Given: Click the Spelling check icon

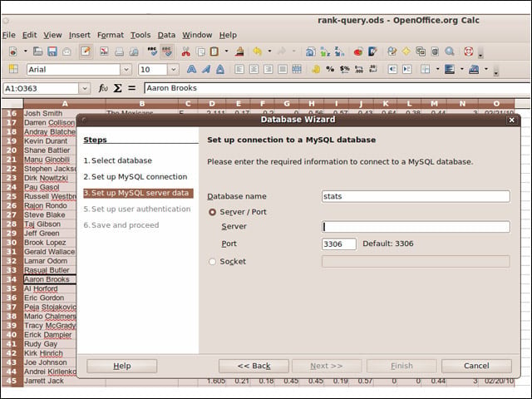Looking at the screenshot, I should click(x=152, y=52).
